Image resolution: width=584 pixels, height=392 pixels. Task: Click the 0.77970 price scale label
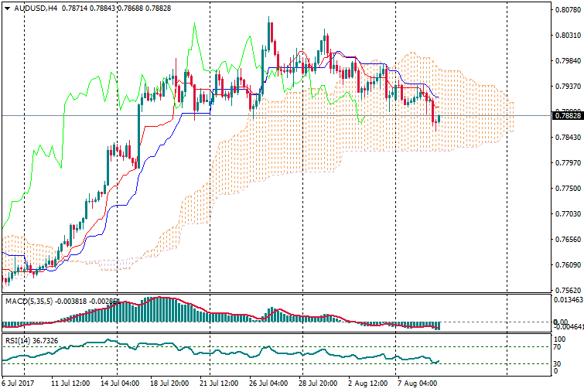click(567, 163)
